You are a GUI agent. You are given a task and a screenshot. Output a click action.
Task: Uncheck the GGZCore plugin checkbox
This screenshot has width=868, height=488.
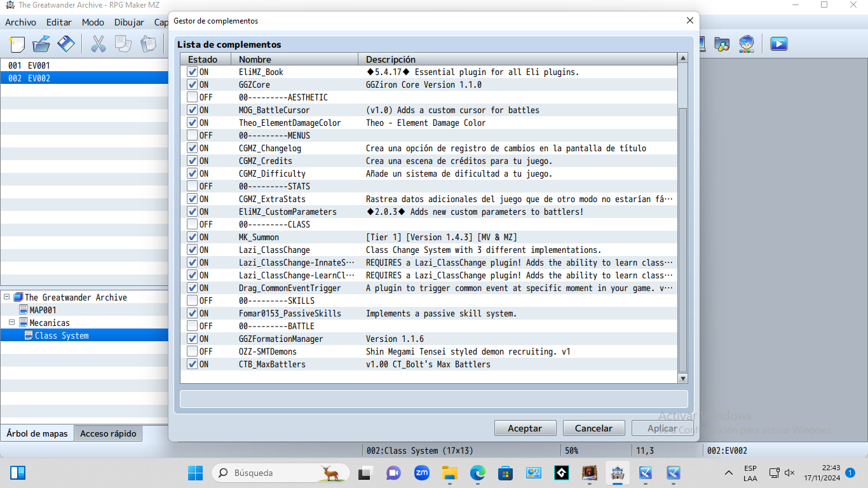click(192, 85)
